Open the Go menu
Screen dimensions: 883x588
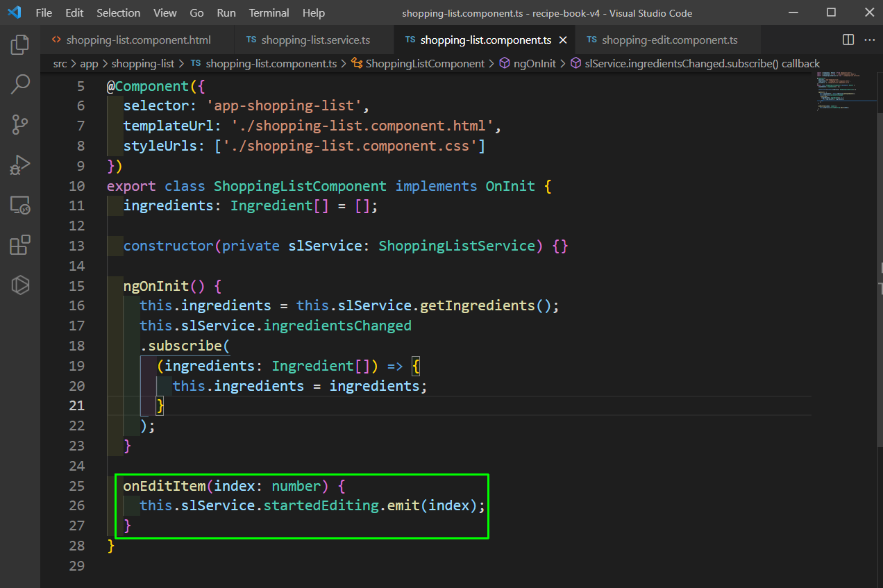196,12
